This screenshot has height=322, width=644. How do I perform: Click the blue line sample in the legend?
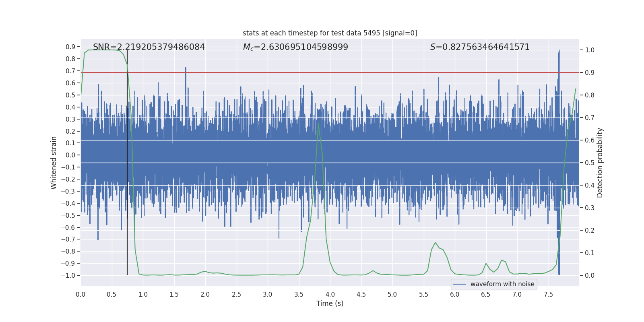(x=459, y=284)
